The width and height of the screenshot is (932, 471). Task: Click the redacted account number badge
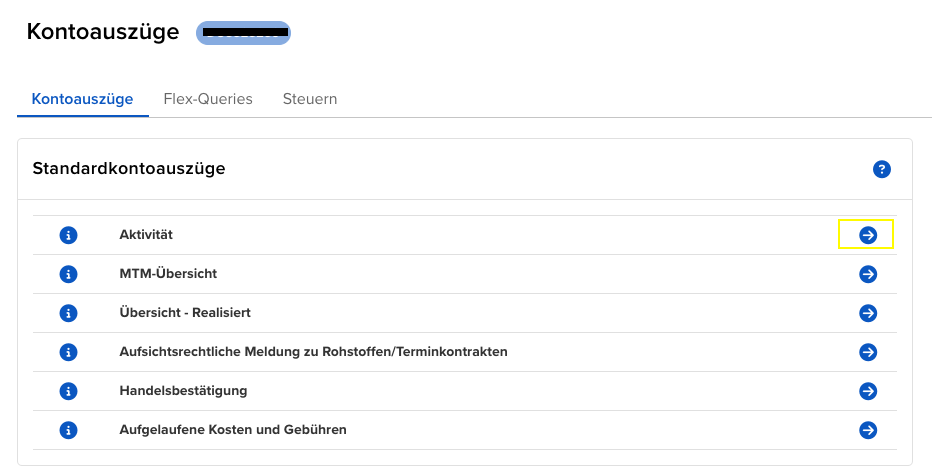[x=244, y=33]
